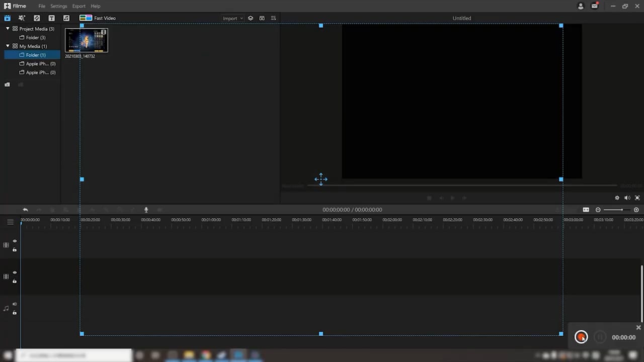The width and height of the screenshot is (644, 362).
Task: Open the Media library tab icon
Action: [8, 18]
